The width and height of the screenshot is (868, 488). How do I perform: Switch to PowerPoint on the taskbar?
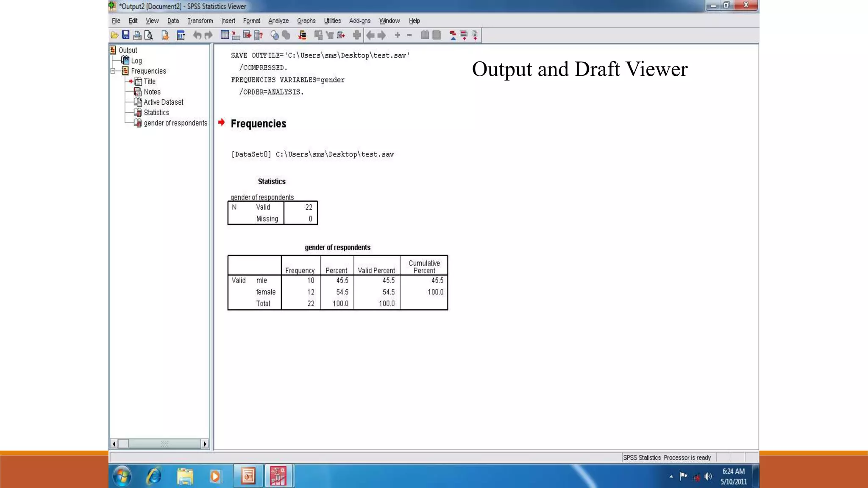[248, 476]
